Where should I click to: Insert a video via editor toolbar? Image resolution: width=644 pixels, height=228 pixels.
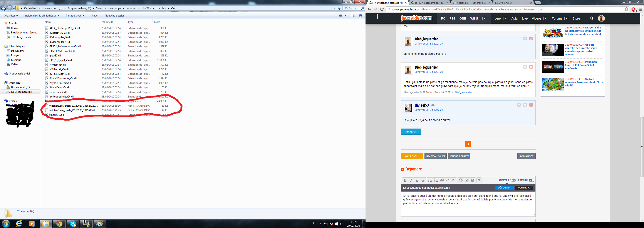click(x=473, y=180)
